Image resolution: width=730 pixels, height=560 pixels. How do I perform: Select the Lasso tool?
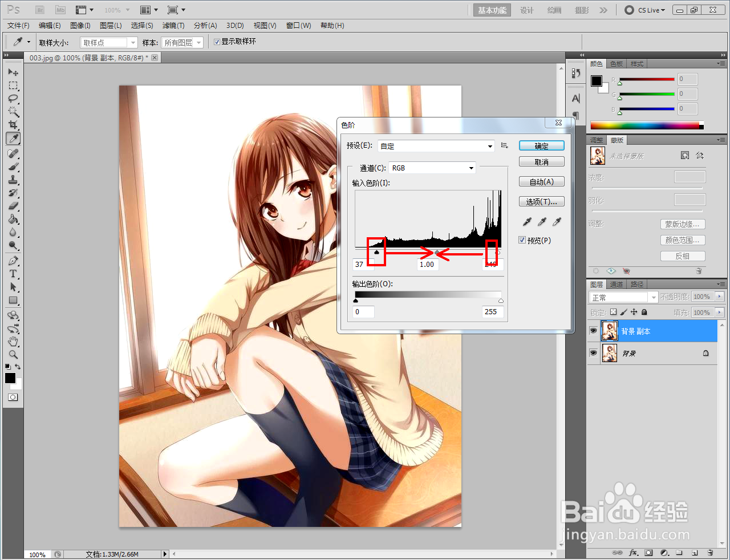[13, 99]
